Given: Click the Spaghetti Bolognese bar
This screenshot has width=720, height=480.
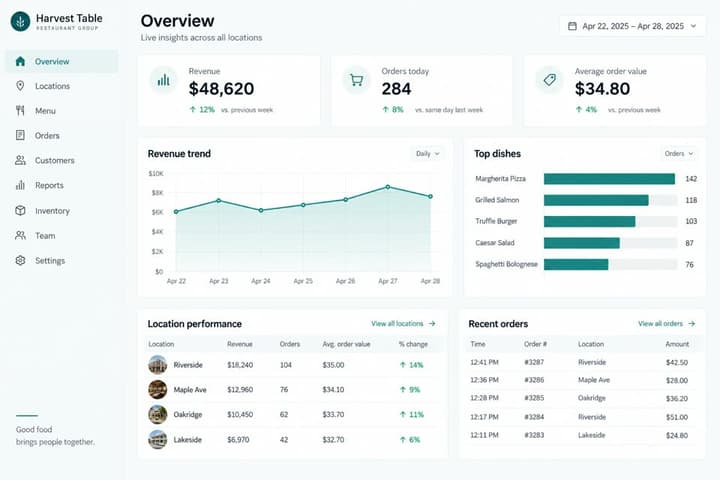Looking at the screenshot, I should [576, 264].
